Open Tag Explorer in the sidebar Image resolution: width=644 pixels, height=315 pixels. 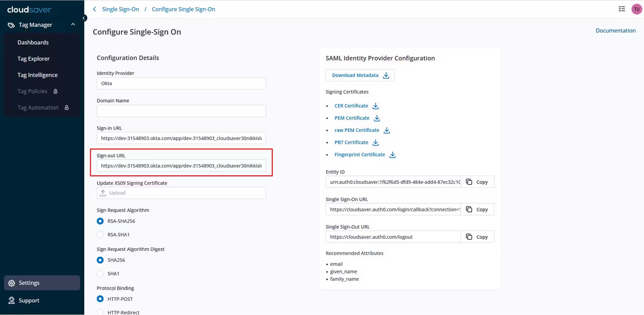pyautogui.click(x=33, y=59)
